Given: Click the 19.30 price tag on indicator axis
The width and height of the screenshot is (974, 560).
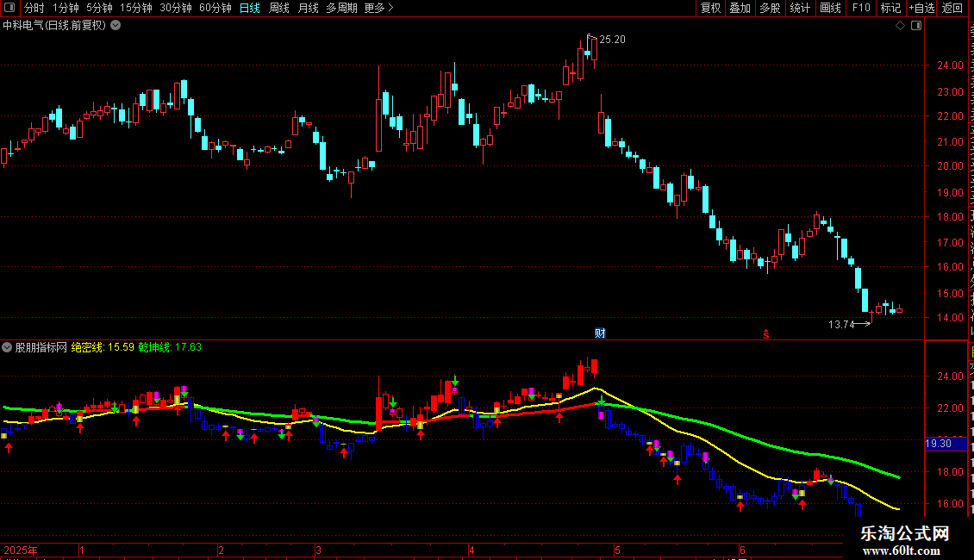Looking at the screenshot, I should [946, 444].
